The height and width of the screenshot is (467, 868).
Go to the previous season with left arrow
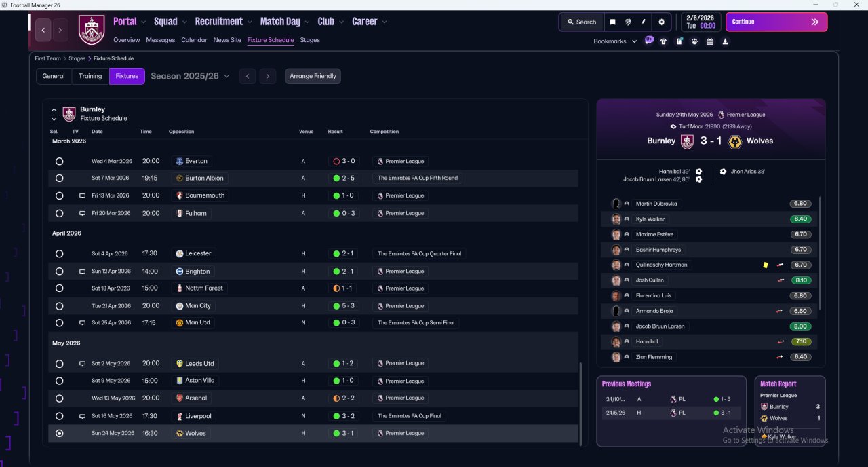(x=248, y=76)
